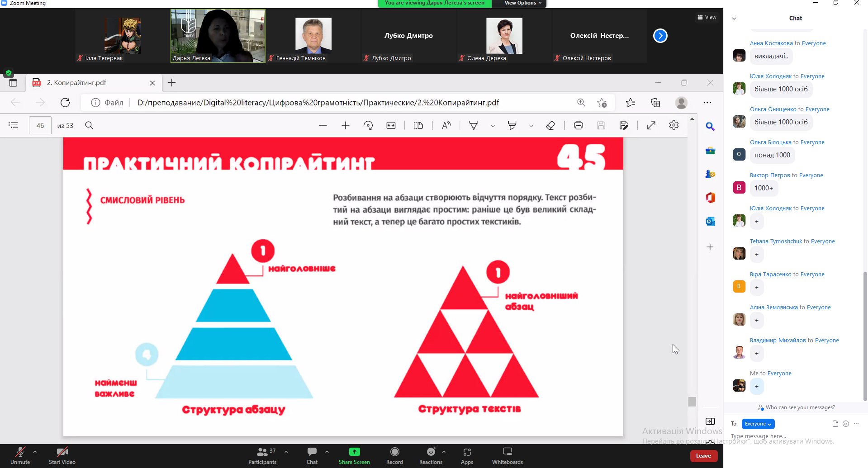Unmute the microphone in Zoom

(20, 455)
